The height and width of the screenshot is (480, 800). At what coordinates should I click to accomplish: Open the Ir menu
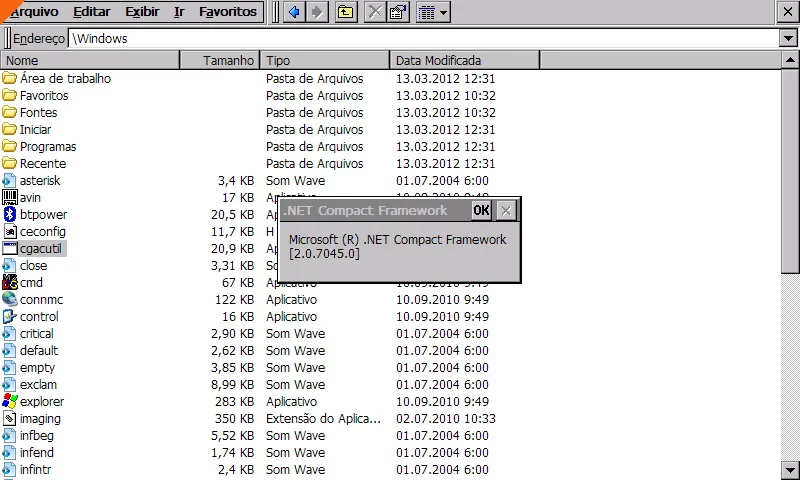(x=179, y=11)
